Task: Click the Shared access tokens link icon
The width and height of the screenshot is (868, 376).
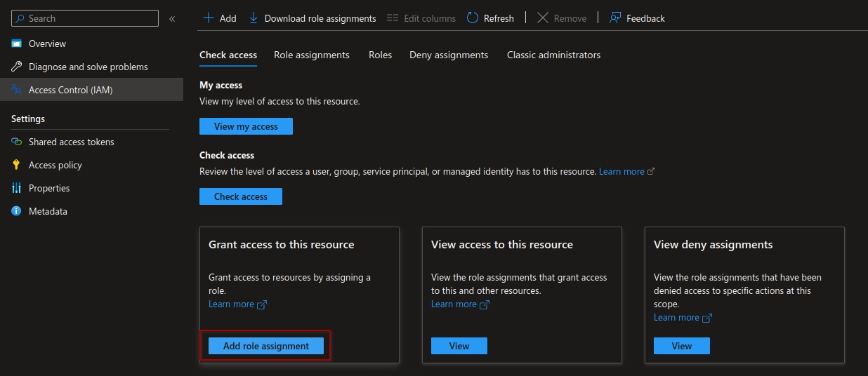Action: [x=17, y=142]
